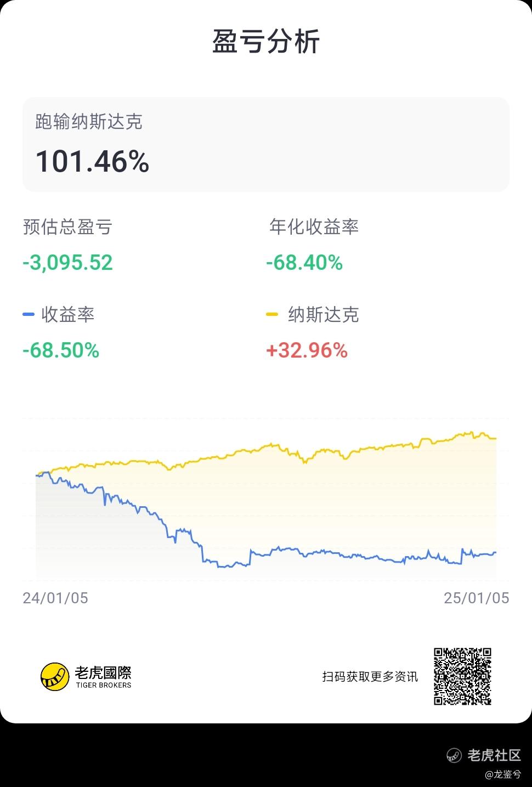Click the 老虎社区 watermark icon
This screenshot has width=532, height=787.
454,755
